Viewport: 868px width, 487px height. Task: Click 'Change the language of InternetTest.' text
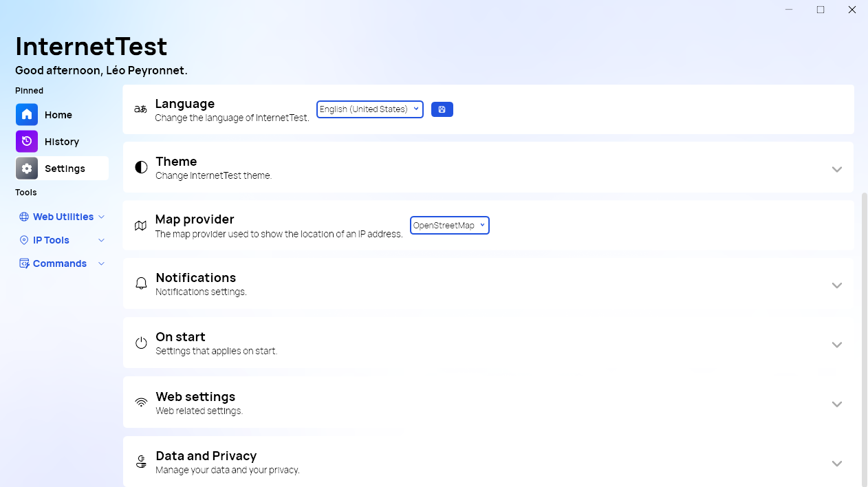pos(232,118)
